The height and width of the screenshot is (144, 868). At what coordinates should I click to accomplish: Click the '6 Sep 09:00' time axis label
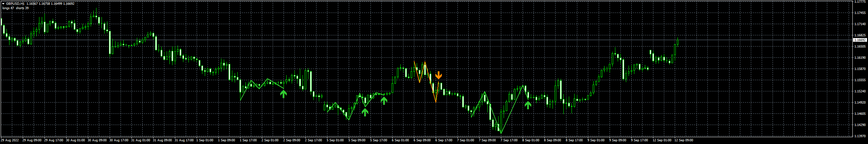click(x=422, y=140)
